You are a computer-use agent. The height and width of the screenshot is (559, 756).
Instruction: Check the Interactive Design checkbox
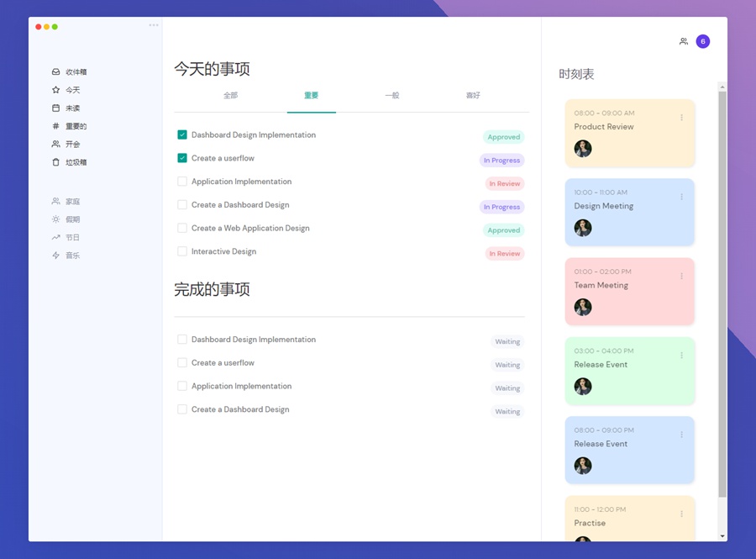coord(182,251)
